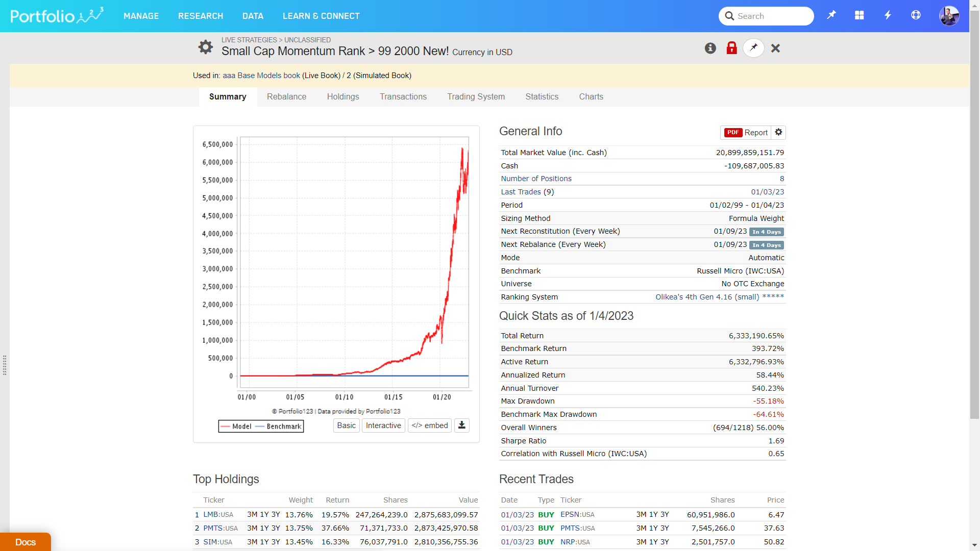
Task: Click the embed chart button
Action: coord(430,425)
